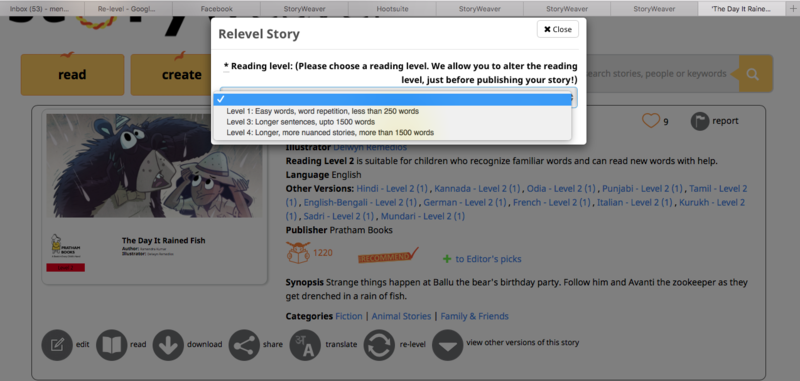Viewport: 800px width, 381px height.
Task: Open the German - Level 2 version
Action: (x=465, y=202)
